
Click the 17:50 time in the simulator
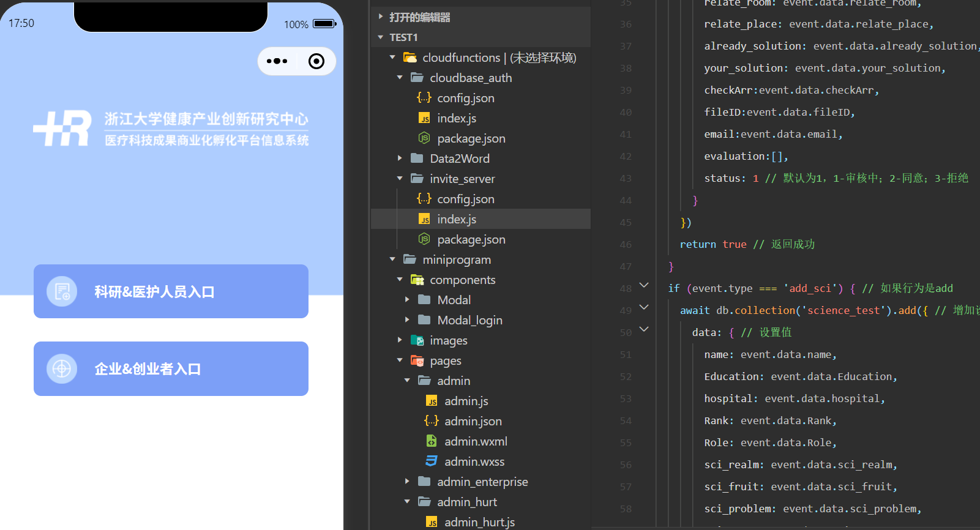pyautogui.click(x=21, y=23)
